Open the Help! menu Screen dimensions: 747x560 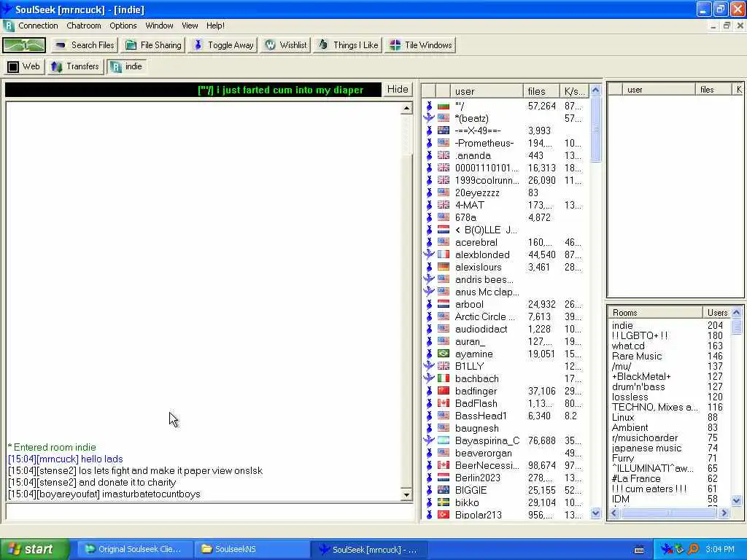click(215, 26)
